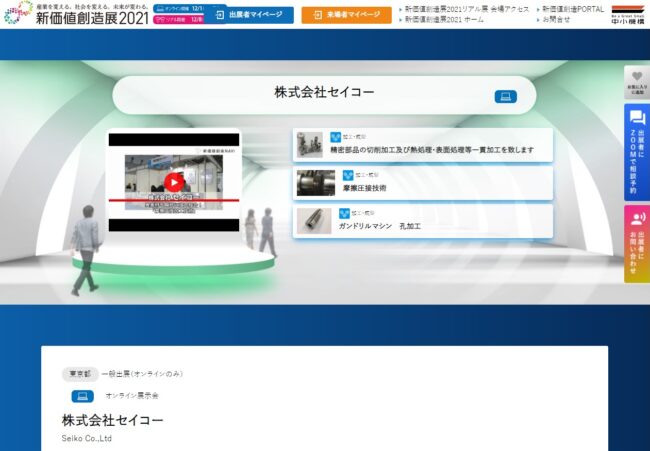Click the online exhibition laptop badge below 東京都

point(82,396)
